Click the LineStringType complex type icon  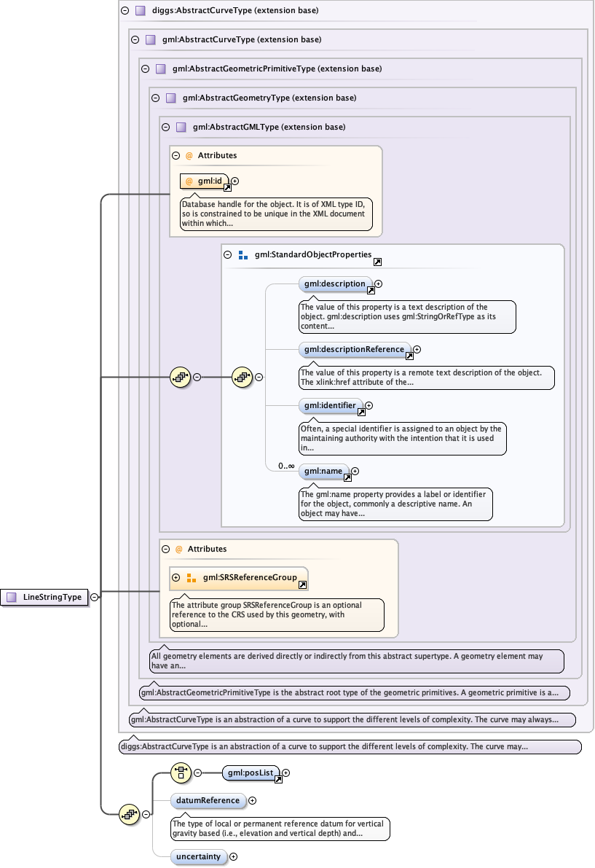11,598
